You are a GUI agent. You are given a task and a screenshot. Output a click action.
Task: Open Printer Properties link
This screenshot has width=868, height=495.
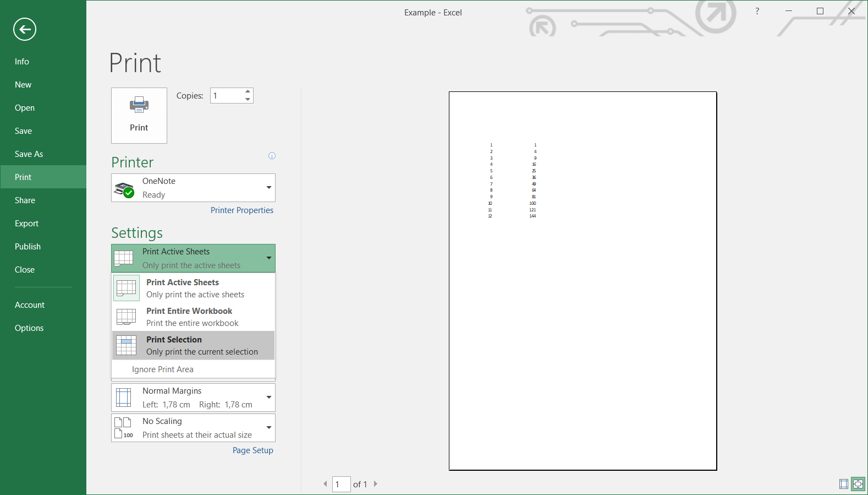click(x=241, y=210)
